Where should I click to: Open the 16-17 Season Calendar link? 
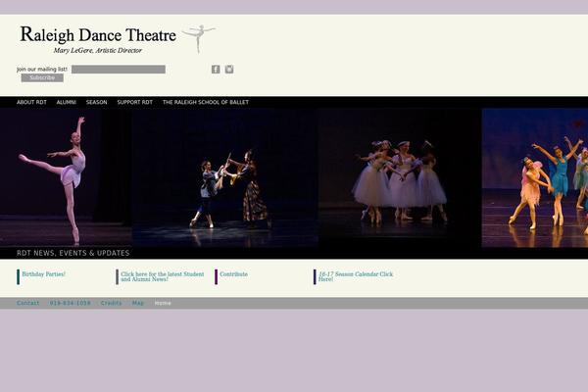356,276
